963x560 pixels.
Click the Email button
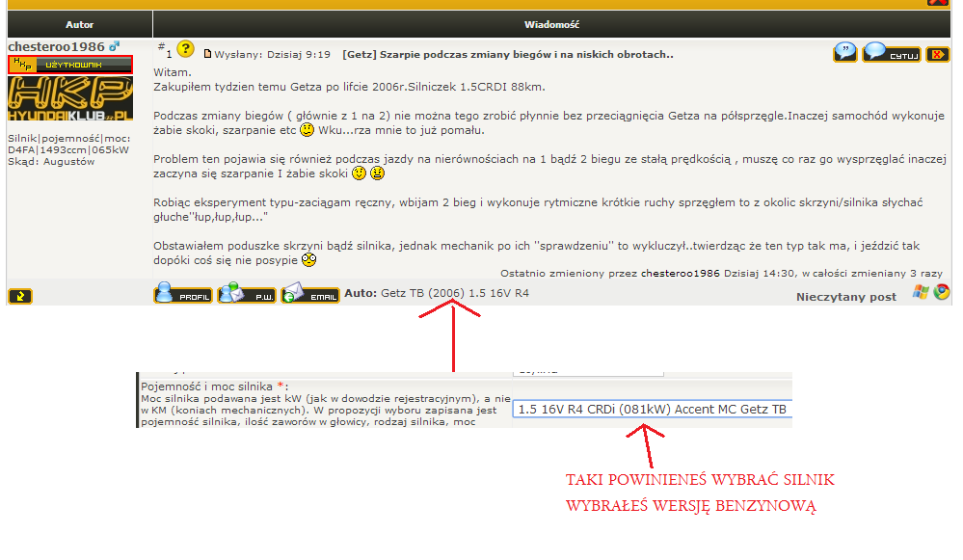point(310,293)
